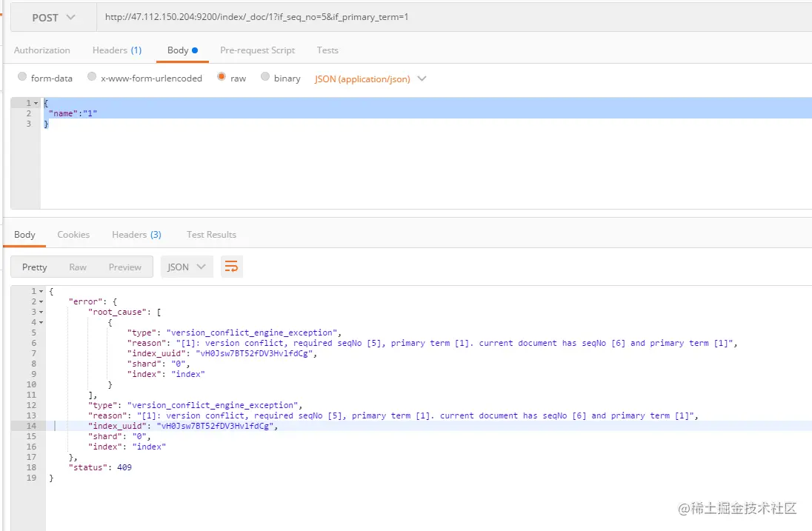The height and width of the screenshot is (531, 812).
Task: Click "index": "index" on response line 16
Action: tap(127, 447)
